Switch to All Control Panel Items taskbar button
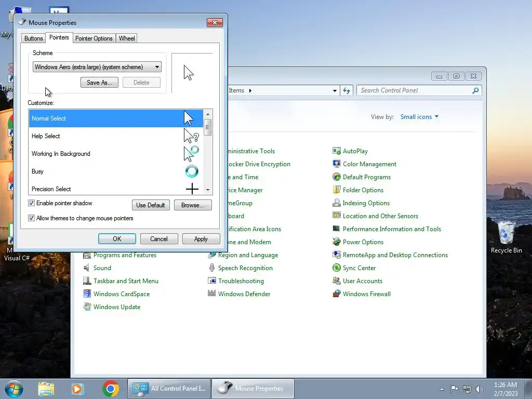532x399 pixels. [169, 389]
